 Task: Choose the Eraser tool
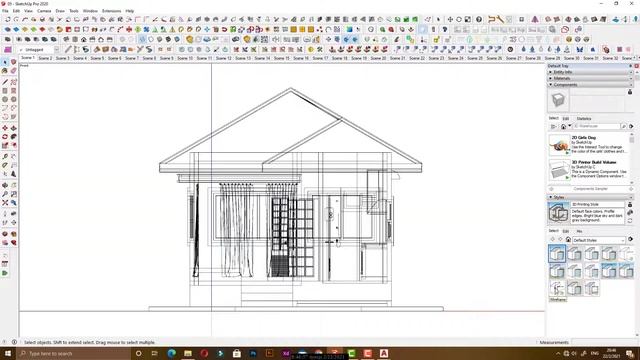pyautogui.click(x=13, y=71)
